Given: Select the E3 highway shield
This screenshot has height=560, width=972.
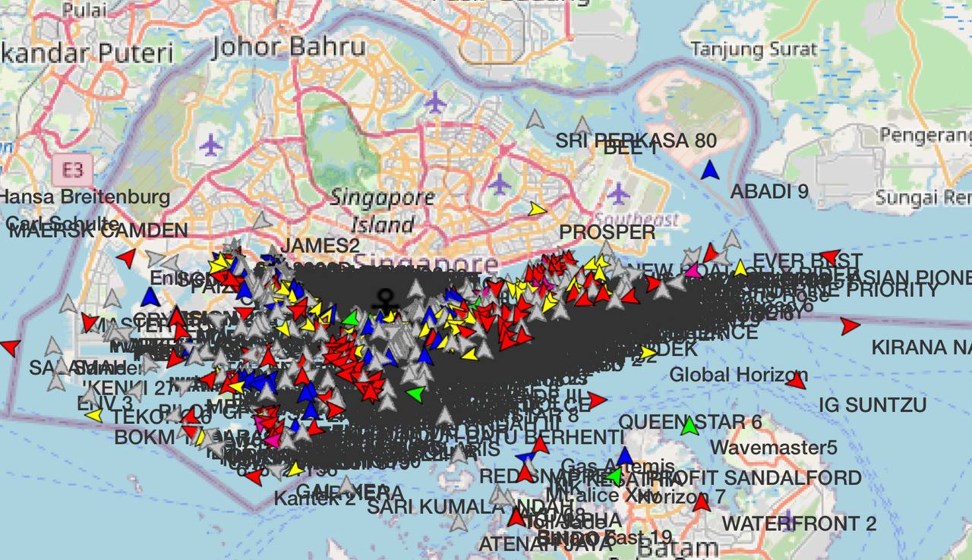Looking at the screenshot, I should point(73,168).
